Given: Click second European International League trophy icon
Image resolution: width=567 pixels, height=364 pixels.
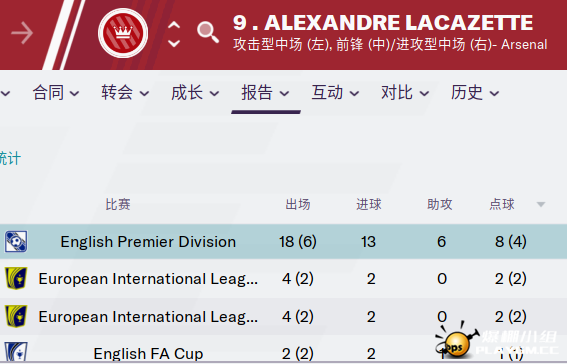Looking at the screenshot, I should coord(16,316).
